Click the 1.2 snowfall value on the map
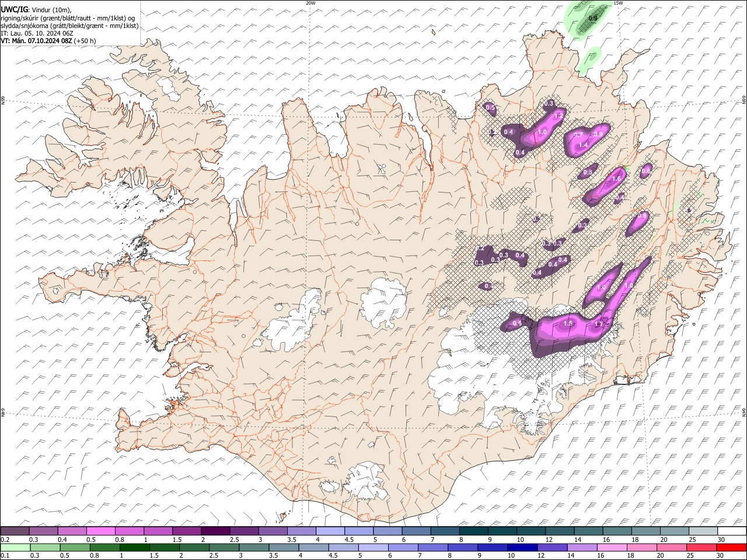The height and width of the screenshot is (560, 747). pos(558,116)
